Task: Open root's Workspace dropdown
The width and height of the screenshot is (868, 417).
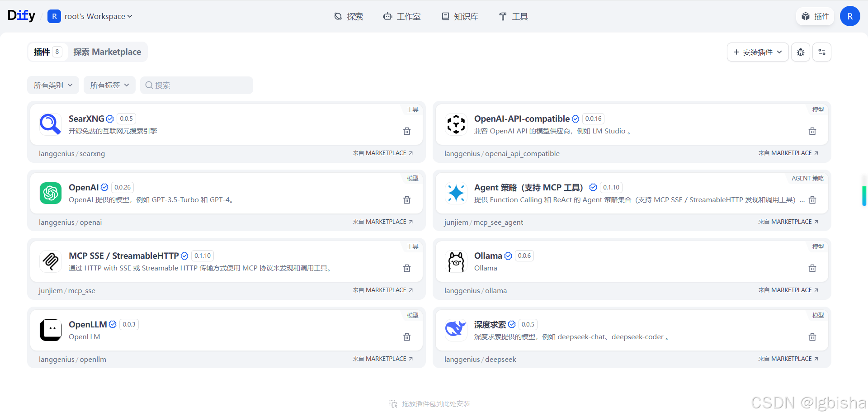Action: pyautogui.click(x=90, y=16)
